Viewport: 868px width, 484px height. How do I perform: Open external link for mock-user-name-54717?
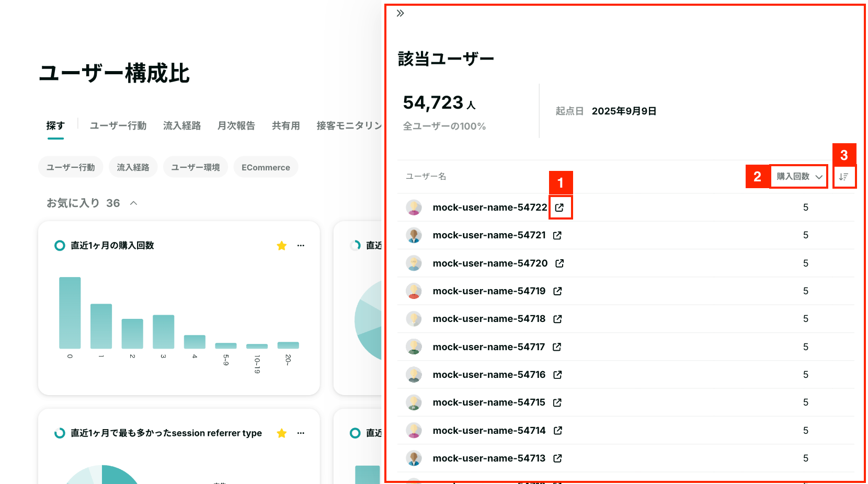[557, 347]
